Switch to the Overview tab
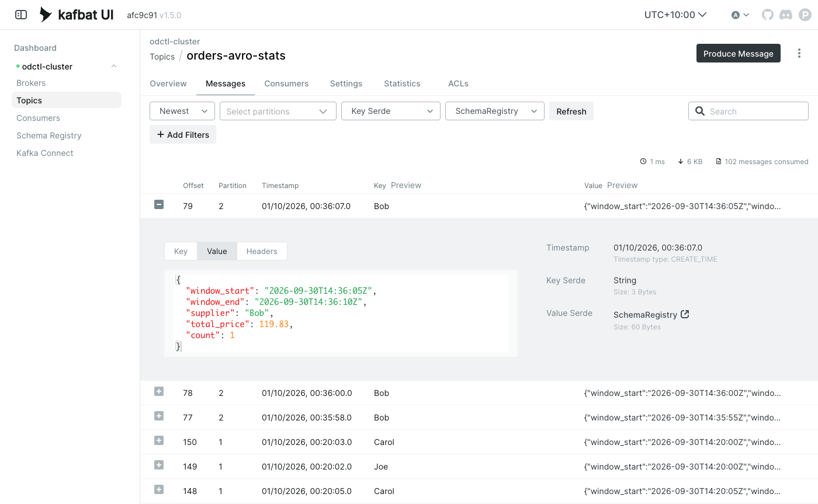This screenshot has height=504, width=818. click(168, 84)
